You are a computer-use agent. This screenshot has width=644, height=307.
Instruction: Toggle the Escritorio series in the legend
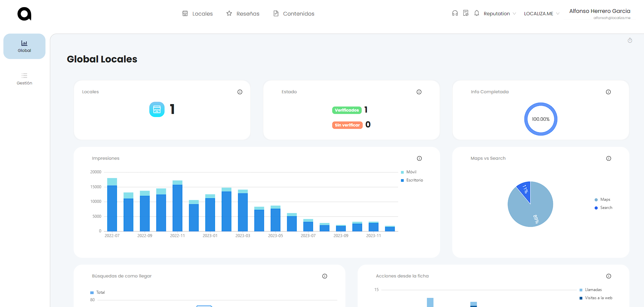click(x=412, y=180)
